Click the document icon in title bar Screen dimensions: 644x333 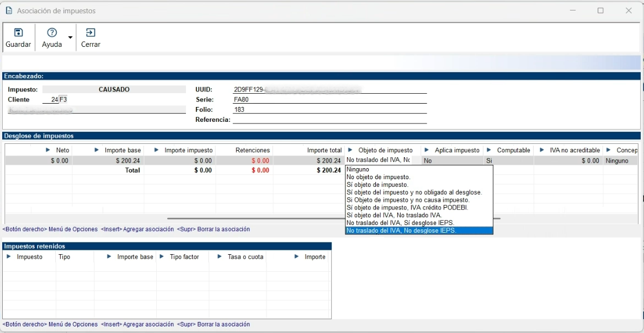click(9, 10)
